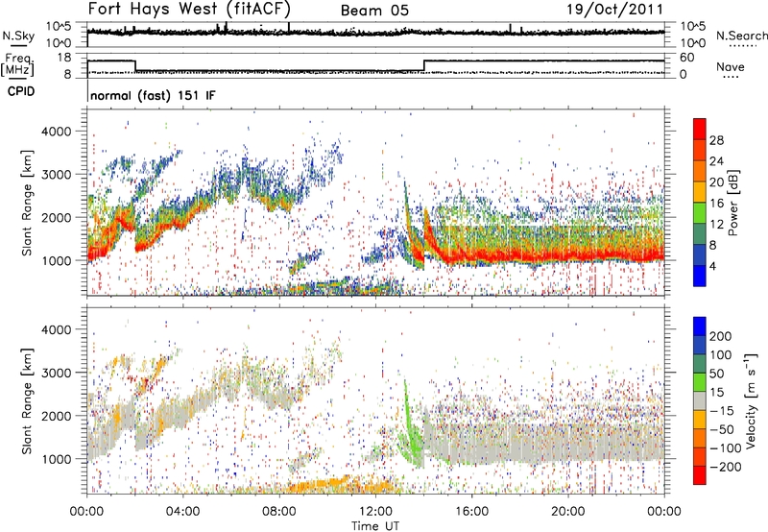768x532 pixels.
Task: Click the '-200' value on Velocity colorbar
Action: click(x=725, y=467)
